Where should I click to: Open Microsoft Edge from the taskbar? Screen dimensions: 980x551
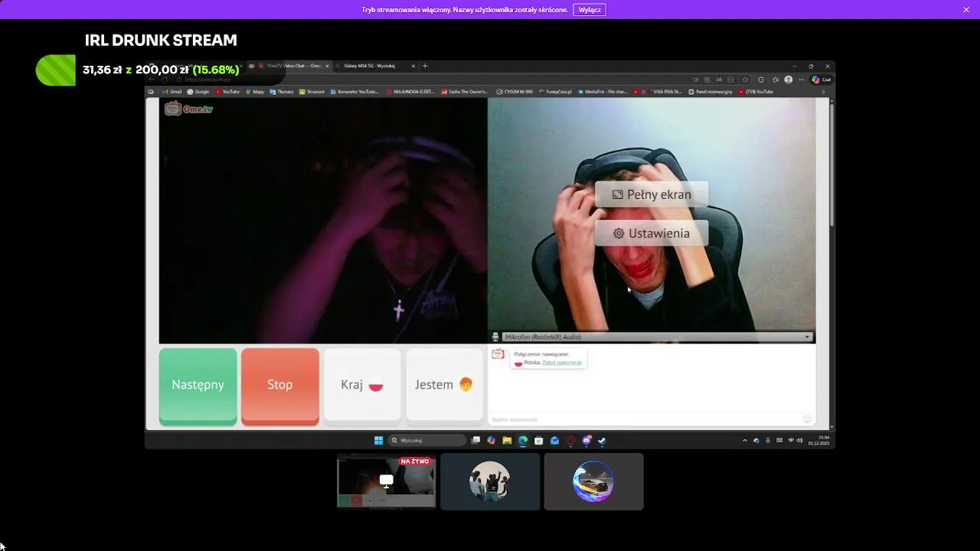point(523,440)
